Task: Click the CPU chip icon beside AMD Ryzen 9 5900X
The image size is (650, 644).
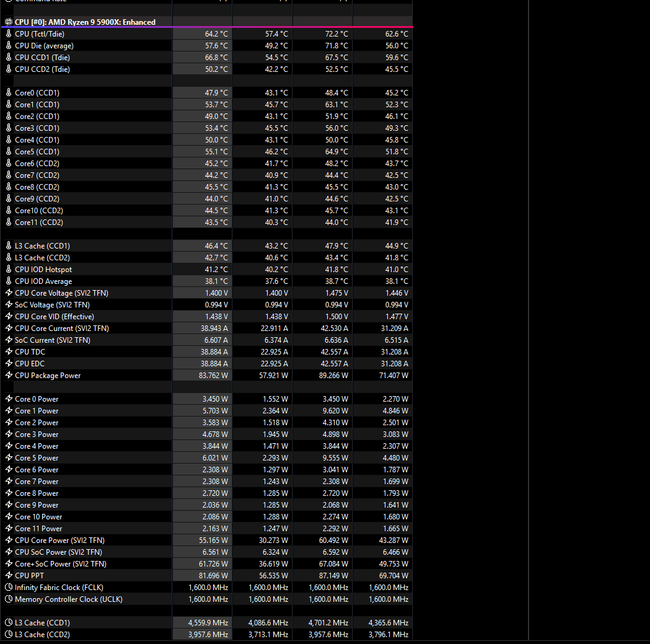Action: tap(8, 22)
